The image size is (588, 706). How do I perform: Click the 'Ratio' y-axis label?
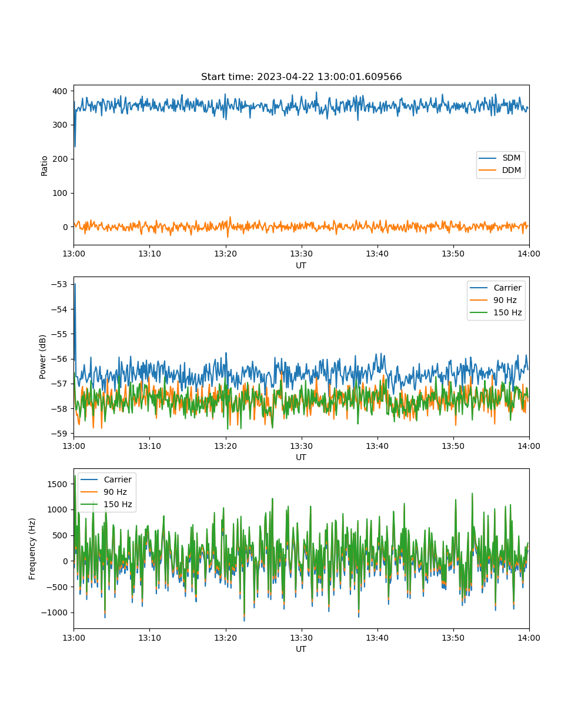point(45,165)
